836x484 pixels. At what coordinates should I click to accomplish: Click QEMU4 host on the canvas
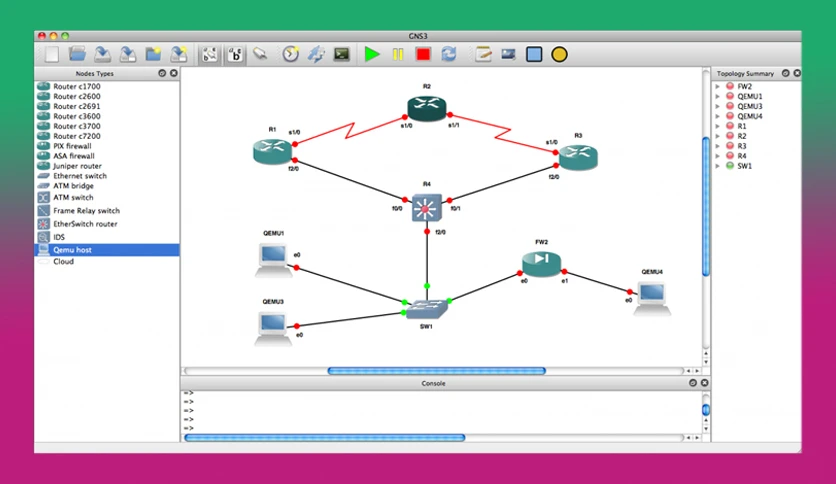(652, 299)
